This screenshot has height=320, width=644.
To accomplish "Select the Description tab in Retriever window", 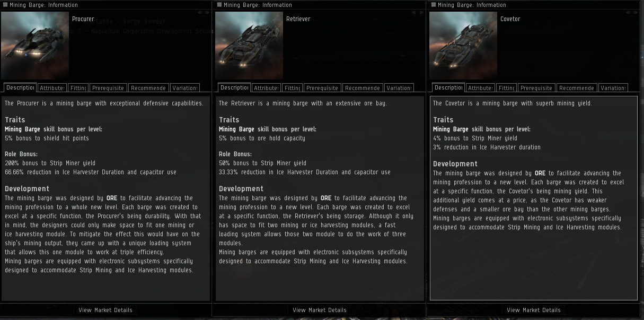I will click(234, 87).
